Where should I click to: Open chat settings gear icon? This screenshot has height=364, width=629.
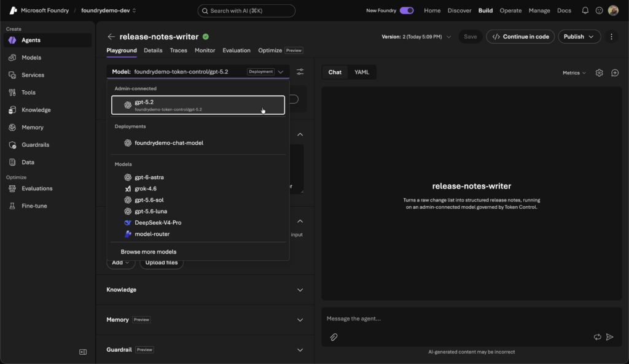pyautogui.click(x=600, y=73)
